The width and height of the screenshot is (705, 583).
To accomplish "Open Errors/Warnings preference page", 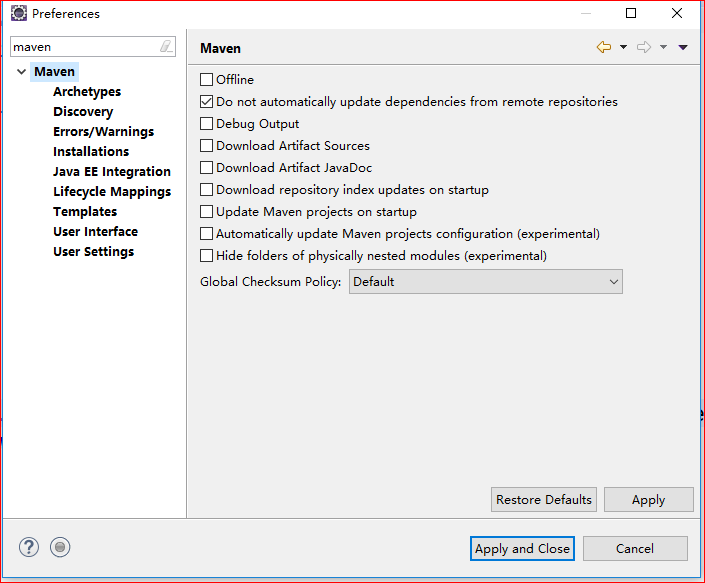I will 103,132.
